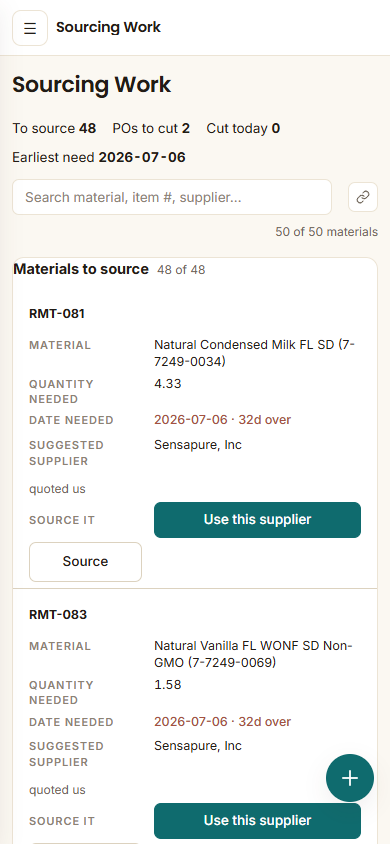This screenshot has height=844, width=390.
Task: Click the Source button under RMT-081
Action: [x=86, y=561]
